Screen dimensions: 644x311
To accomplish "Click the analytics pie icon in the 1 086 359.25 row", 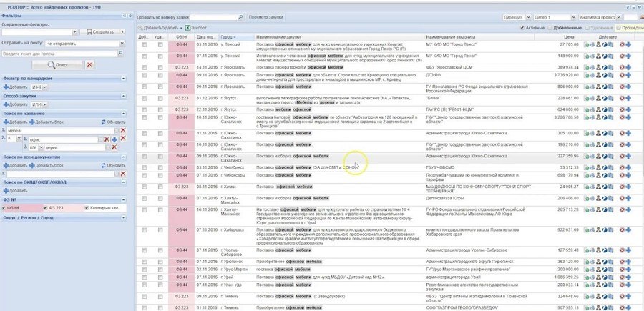I will point(605,278).
